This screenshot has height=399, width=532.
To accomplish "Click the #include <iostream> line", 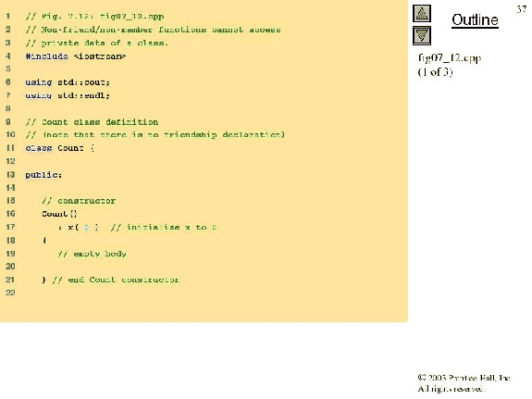I will pos(76,56).
